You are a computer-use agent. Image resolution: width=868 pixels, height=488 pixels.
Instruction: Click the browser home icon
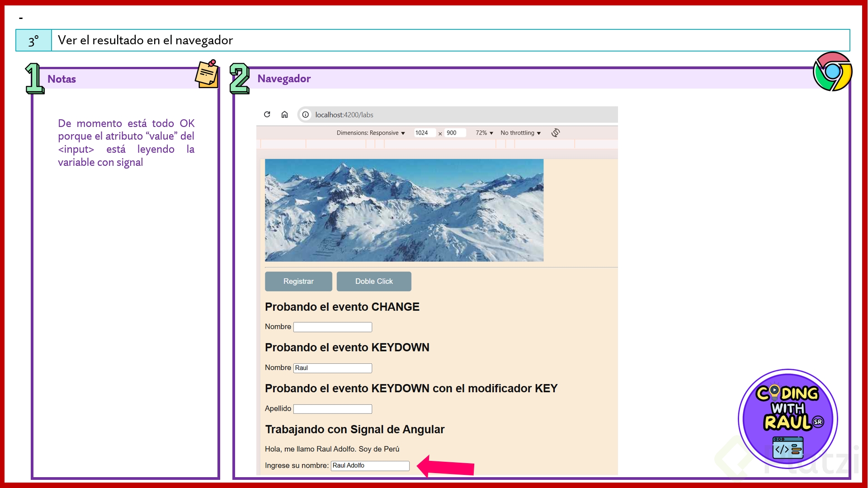284,114
